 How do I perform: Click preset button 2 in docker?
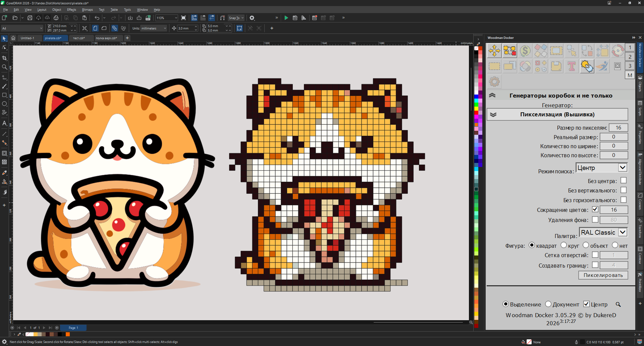(630, 57)
